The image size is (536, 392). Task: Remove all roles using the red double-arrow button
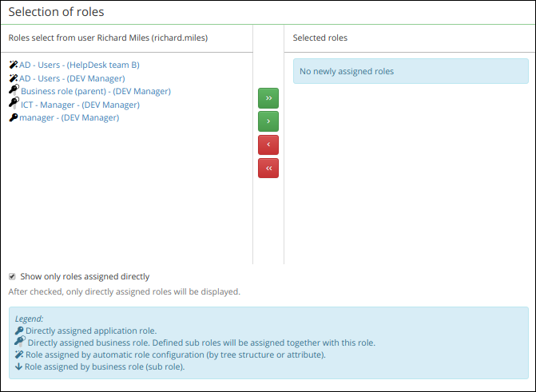pyautogui.click(x=268, y=168)
